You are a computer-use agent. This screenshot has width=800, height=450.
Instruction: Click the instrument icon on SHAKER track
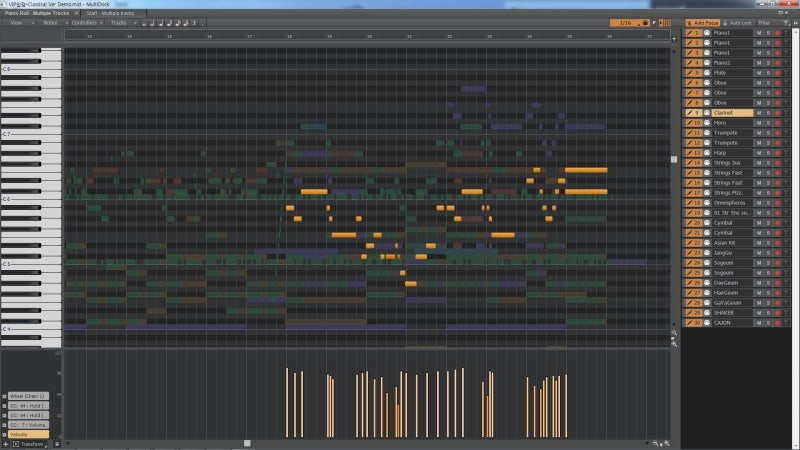(x=707, y=313)
